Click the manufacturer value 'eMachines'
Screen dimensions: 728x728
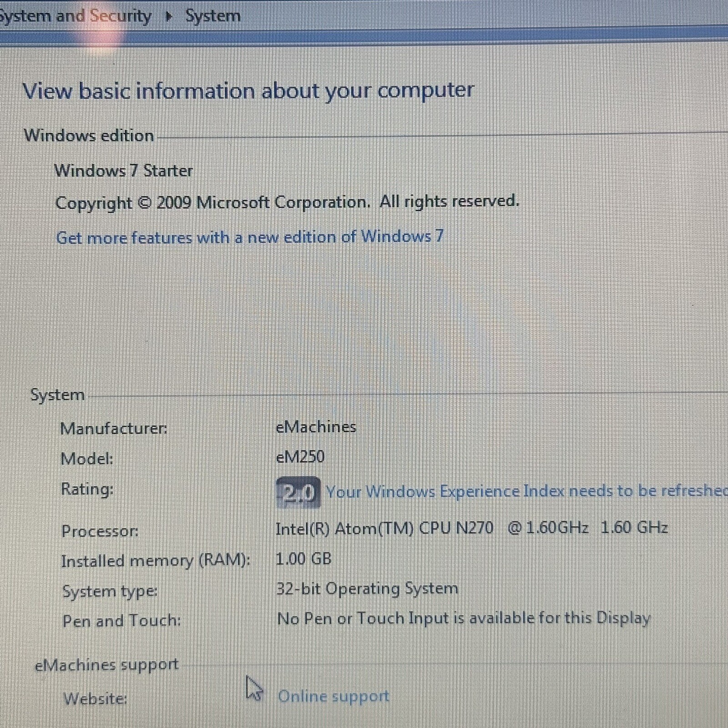pyautogui.click(x=316, y=427)
